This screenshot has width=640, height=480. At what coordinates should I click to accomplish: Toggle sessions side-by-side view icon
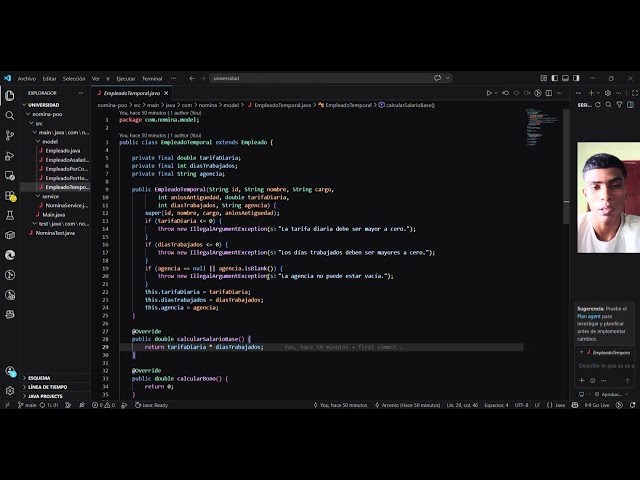[x=631, y=105]
